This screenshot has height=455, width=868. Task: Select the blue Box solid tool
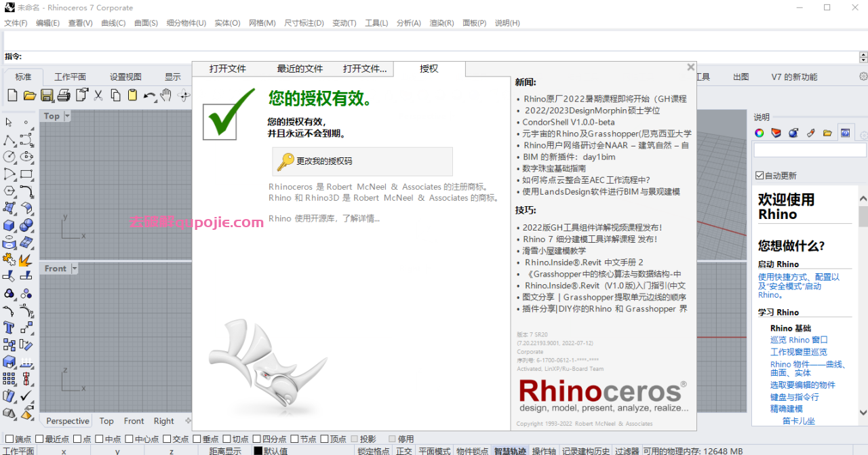(x=9, y=225)
